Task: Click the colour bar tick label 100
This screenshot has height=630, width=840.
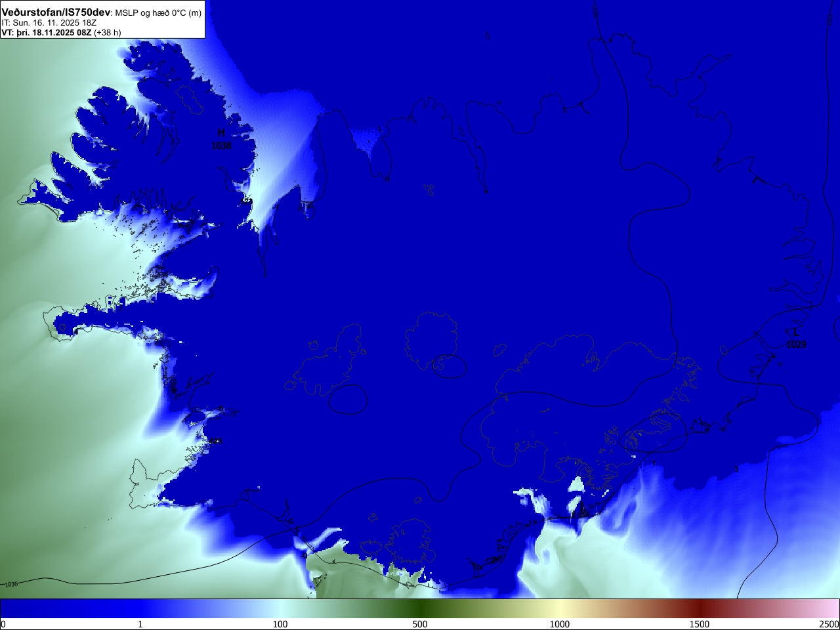Action: 280,624
